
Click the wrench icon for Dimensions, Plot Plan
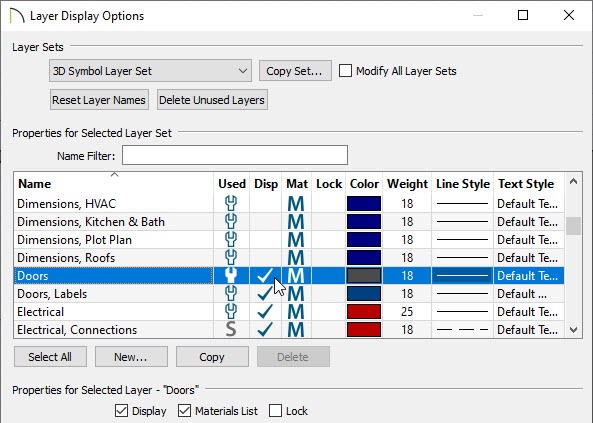click(231, 239)
